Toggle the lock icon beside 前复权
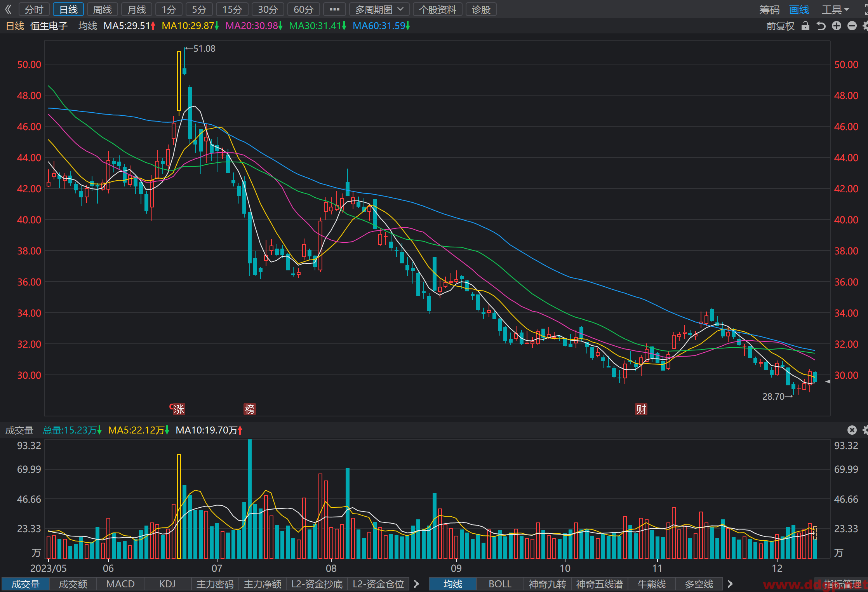This screenshot has height=592, width=868. pyautogui.click(x=805, y=26)
